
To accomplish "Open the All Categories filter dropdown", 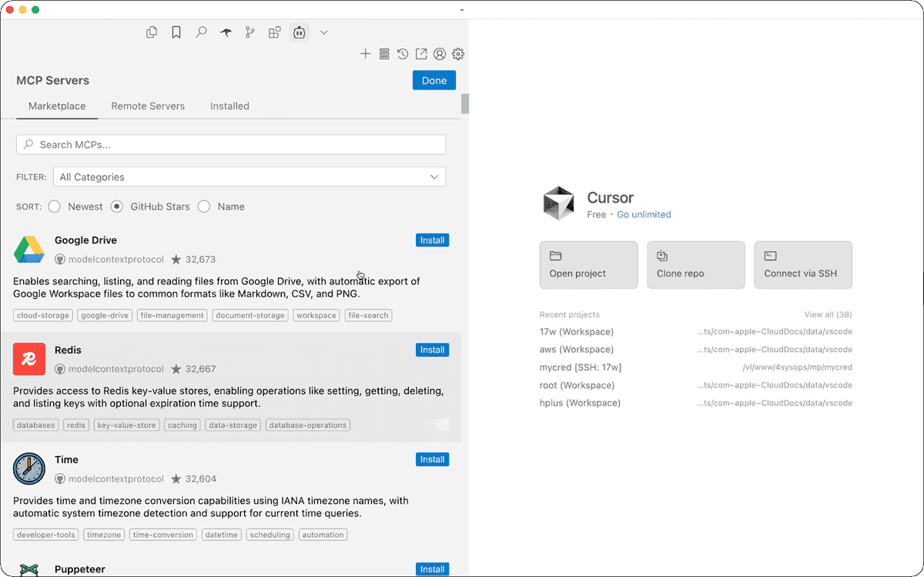I will point(249,177).
